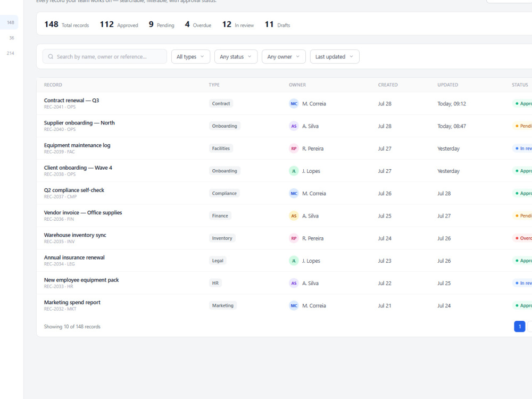Viewport: 532px width, 399px height.
Task: Open record Equipment maintenance log
Action: pyautogui.click(x=77, y=145)
